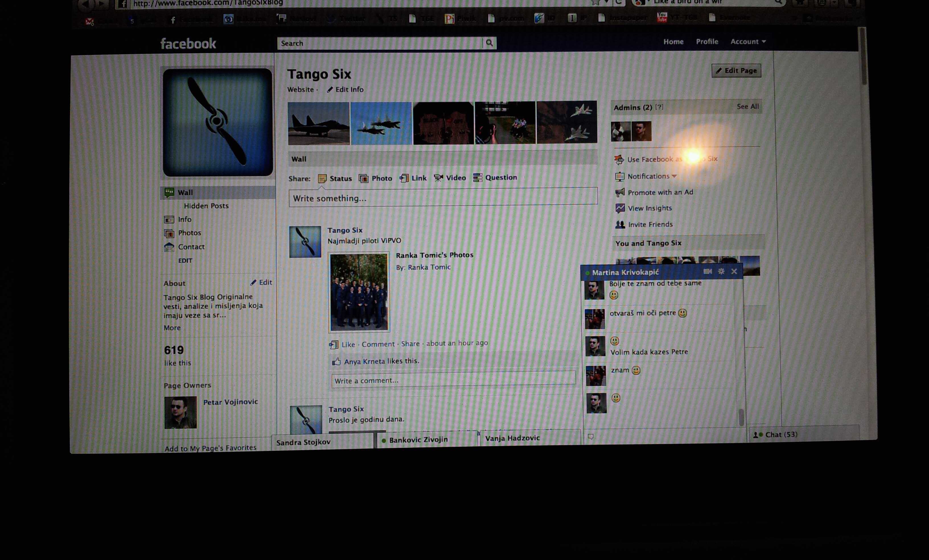Select Wall in the left sidebar
929x560 pixels.
pos(218,192)
